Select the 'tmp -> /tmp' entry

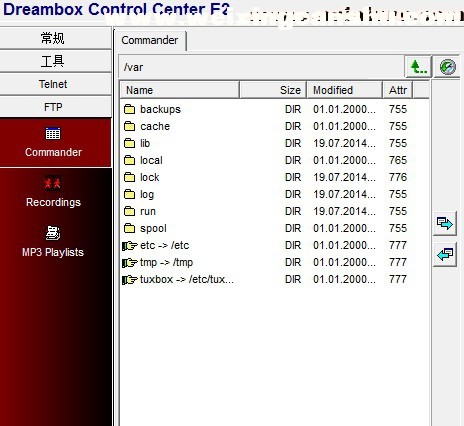166,263
